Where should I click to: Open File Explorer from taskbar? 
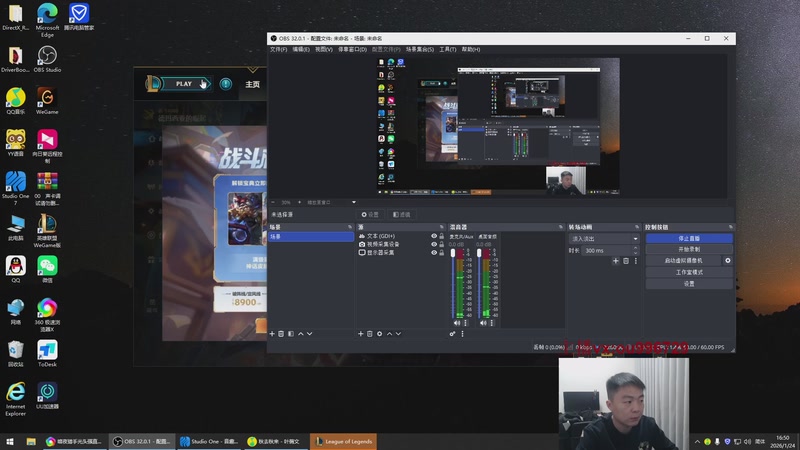(31, 442)
